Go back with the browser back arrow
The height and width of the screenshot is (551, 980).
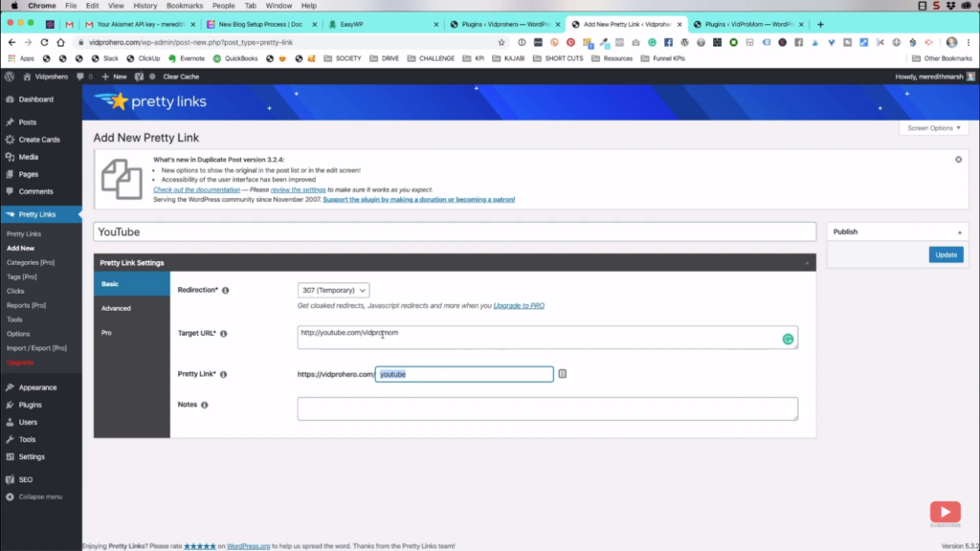[x=11, y=42]
